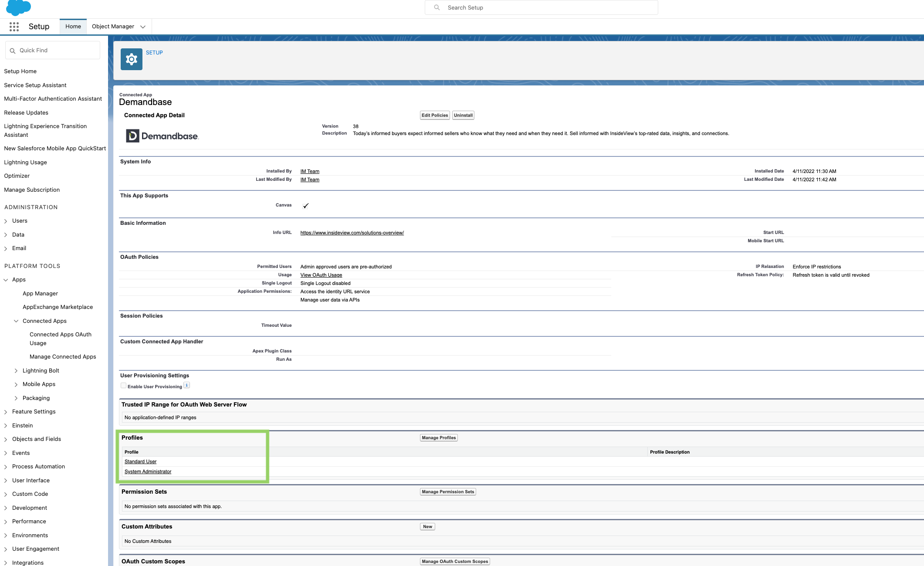The height and width of the screenshot is (566, 924).
Task: Switch to the Home tab
Action: (x=73, y=27)
